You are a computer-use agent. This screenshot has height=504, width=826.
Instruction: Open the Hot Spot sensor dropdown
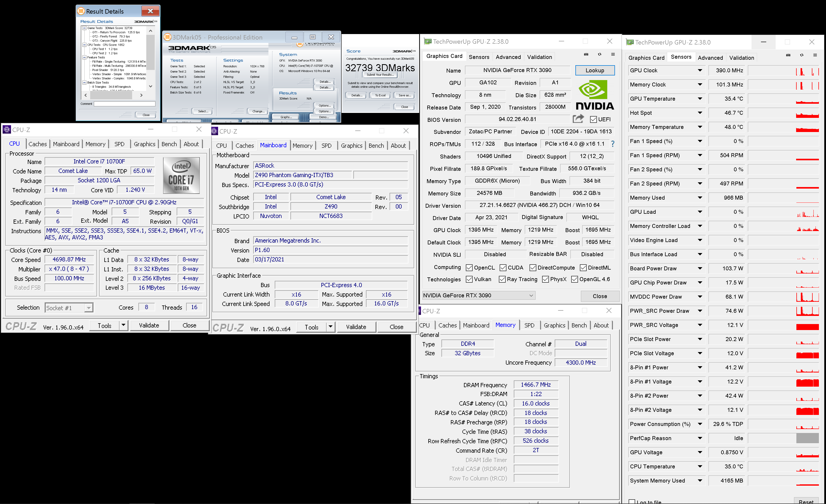[700, 113]
